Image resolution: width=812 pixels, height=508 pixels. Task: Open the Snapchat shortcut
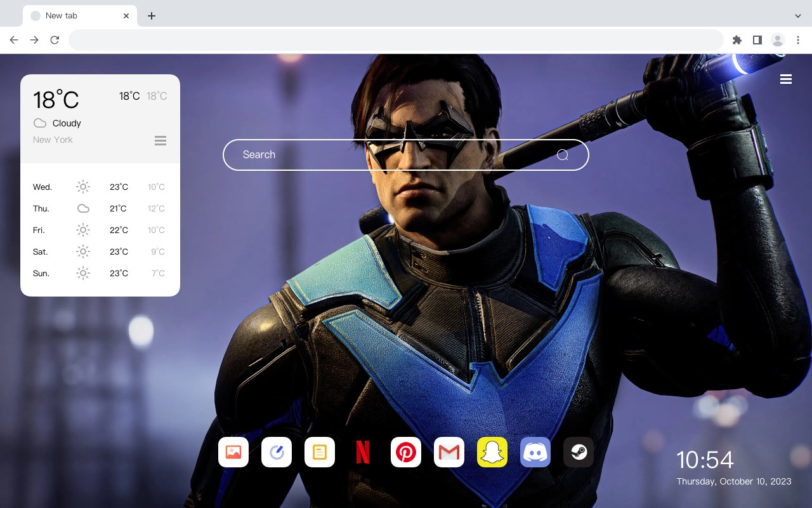[x=492, y=452]
